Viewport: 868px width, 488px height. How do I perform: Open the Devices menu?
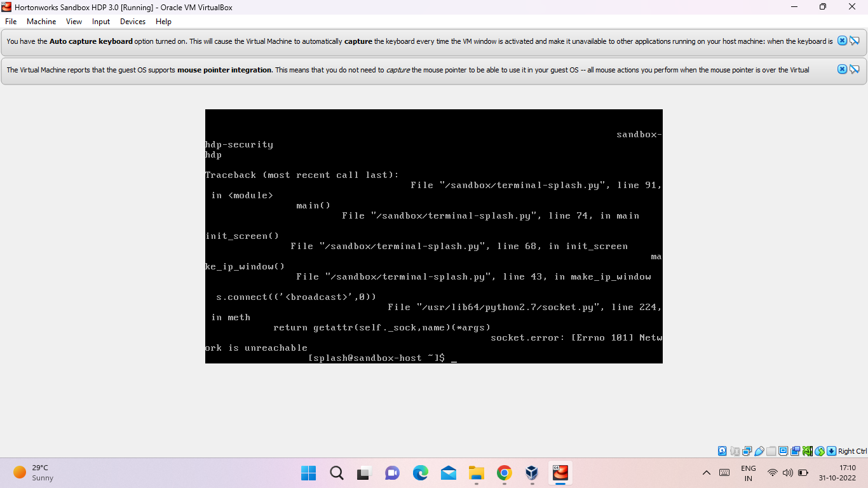click(x=132, y=21)
